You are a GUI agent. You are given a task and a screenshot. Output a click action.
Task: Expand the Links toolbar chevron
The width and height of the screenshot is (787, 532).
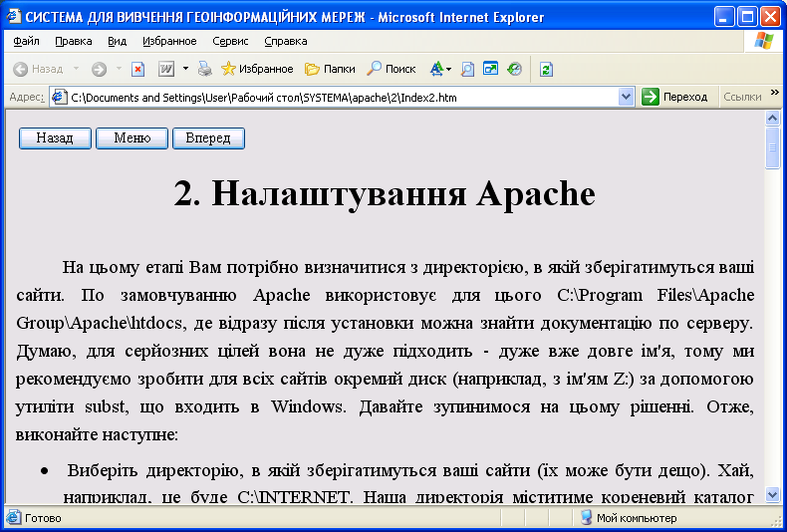775,93
